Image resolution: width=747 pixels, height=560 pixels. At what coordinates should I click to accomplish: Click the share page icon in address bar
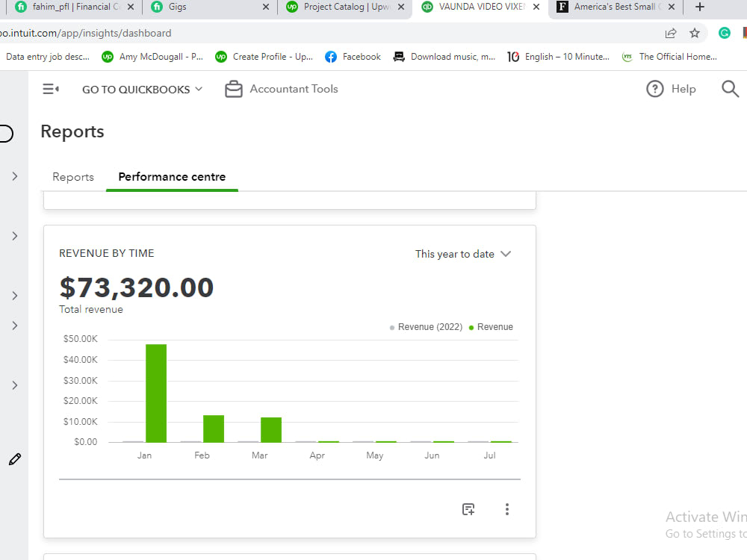671,33
